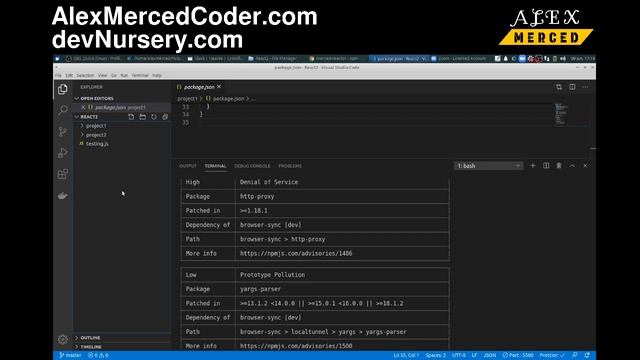Open the Run and Debug view
The width and height of the screenshot is (640, 360).
pos(62,153)
